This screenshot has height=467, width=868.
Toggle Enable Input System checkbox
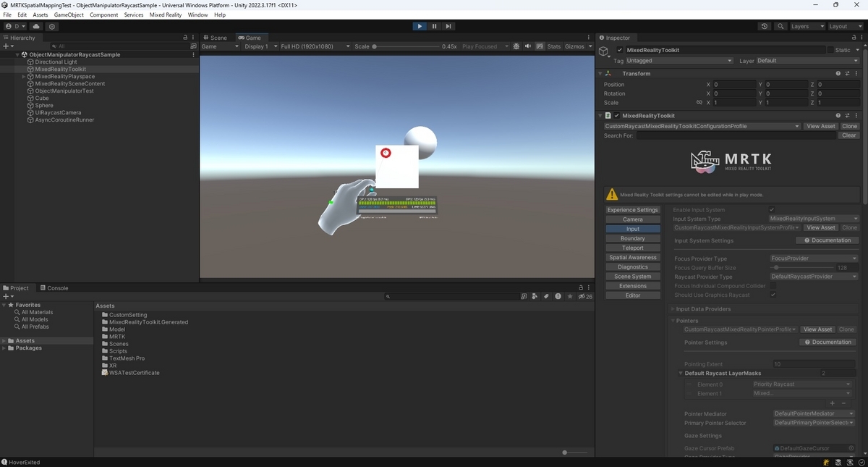(x=773, y=210)
